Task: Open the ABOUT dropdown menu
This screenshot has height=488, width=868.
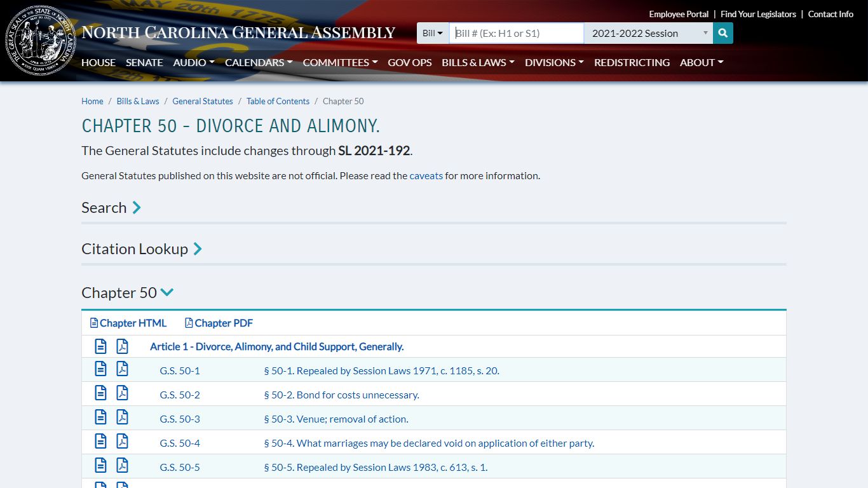Action: [702, 62]
